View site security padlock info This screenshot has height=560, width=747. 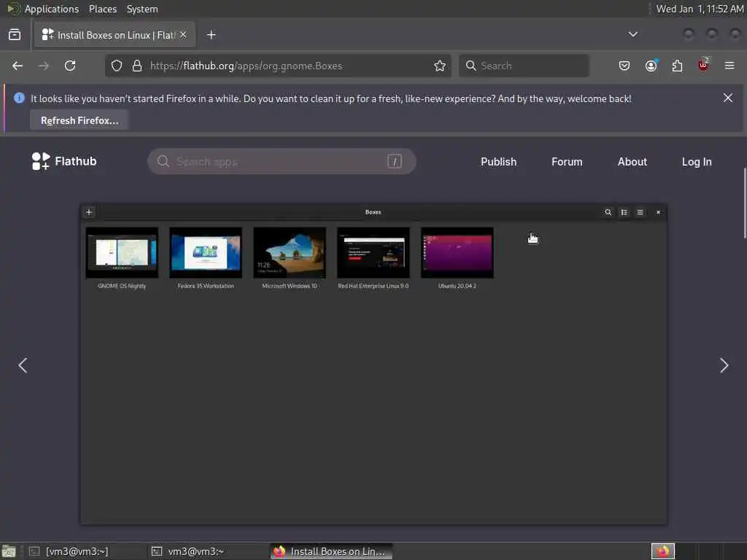coord(137,66)
